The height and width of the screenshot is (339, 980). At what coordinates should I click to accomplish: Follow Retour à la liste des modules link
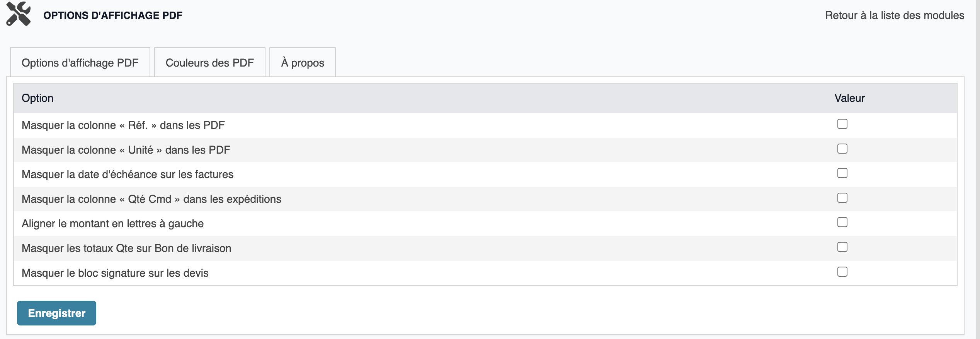[895, 15]
